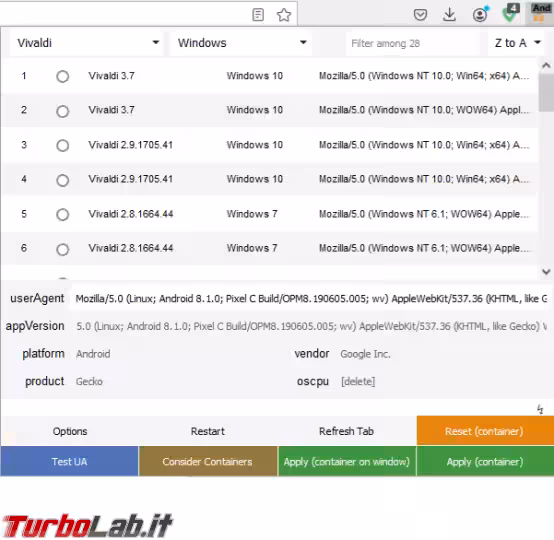
Task: Click the Restart menu item
Action: (x=208, y=431)
